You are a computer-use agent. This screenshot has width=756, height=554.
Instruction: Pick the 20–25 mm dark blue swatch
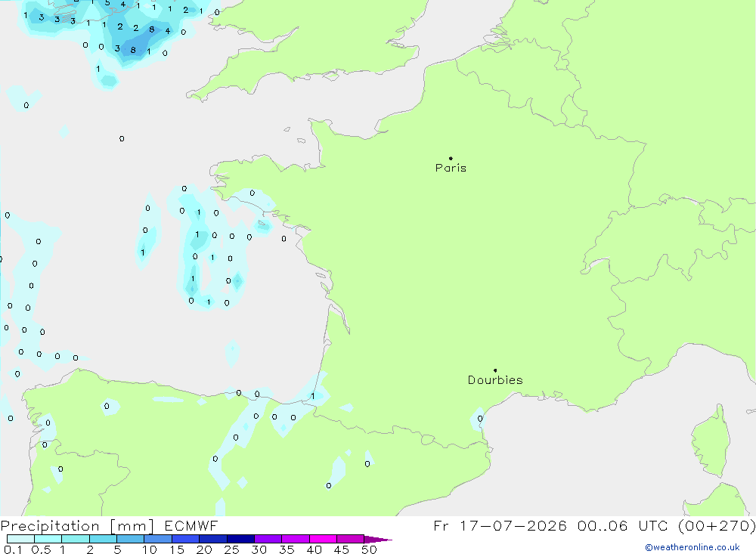click(x=212, y=539)
